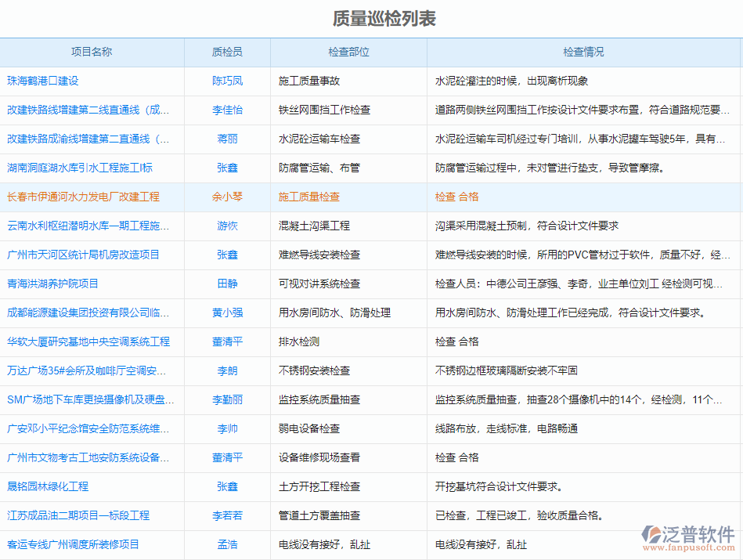Click 检查 合格 in the highlighted row

tap(458, 197)
